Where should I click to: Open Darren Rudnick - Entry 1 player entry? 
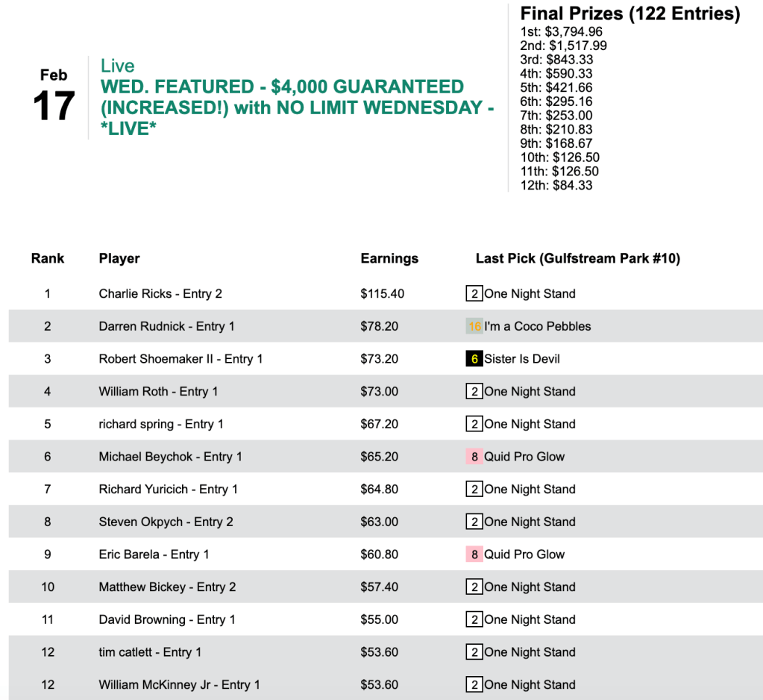[166, 326]
